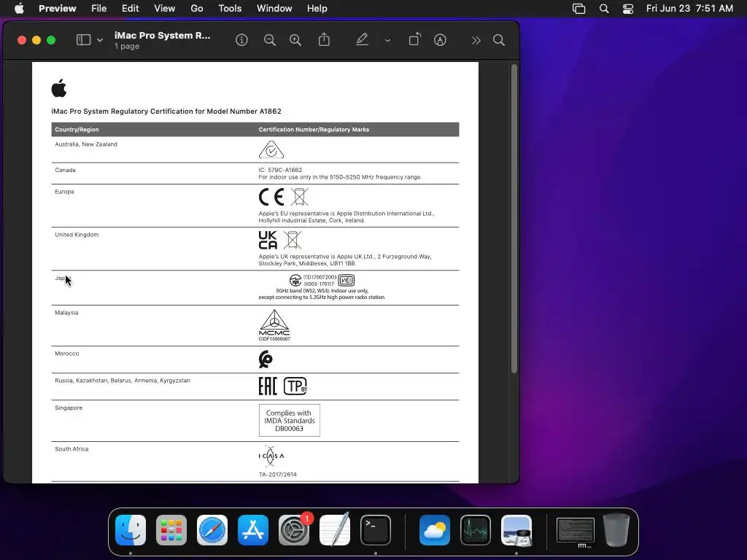Open System Preferences with update badge
The height and width of the screenshot is (560, 747).
[294, 530]
